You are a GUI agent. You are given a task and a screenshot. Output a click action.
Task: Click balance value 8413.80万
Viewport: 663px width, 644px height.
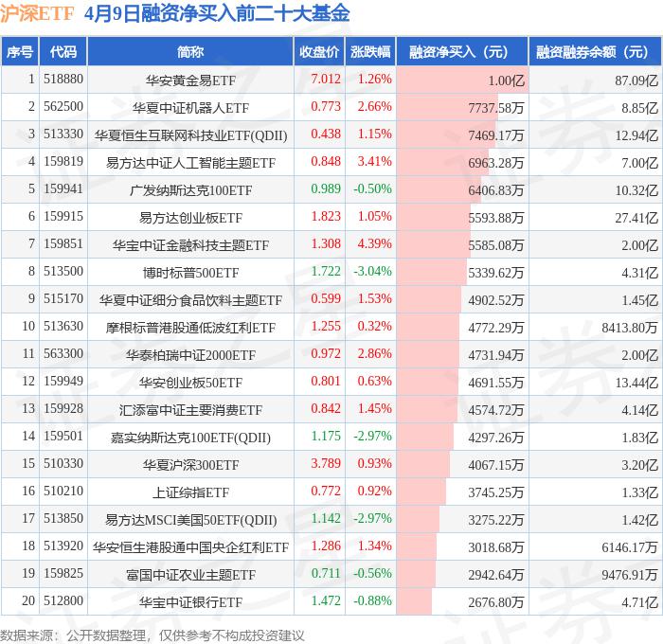coord(630,328)
